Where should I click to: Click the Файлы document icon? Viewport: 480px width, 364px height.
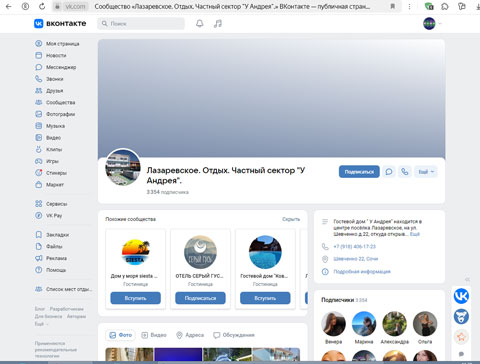39,246
